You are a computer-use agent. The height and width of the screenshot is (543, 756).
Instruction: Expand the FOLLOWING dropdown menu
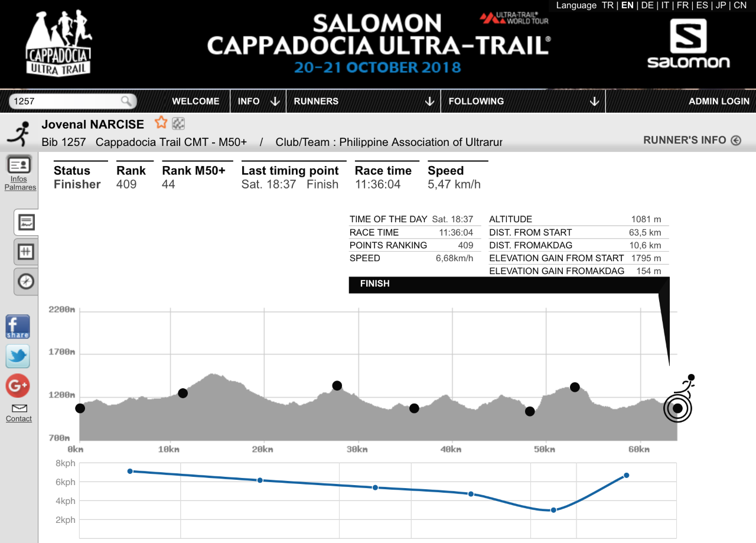coord(523,101)
